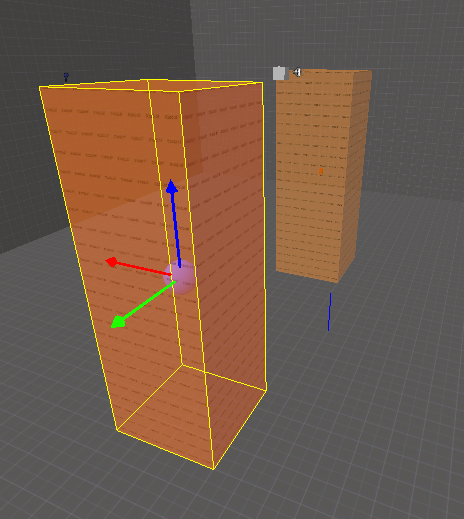The height and width of the screenshot is (519, 464).
Task: Select the speaker sound entity icon
Action: click(x=297, y=72)
